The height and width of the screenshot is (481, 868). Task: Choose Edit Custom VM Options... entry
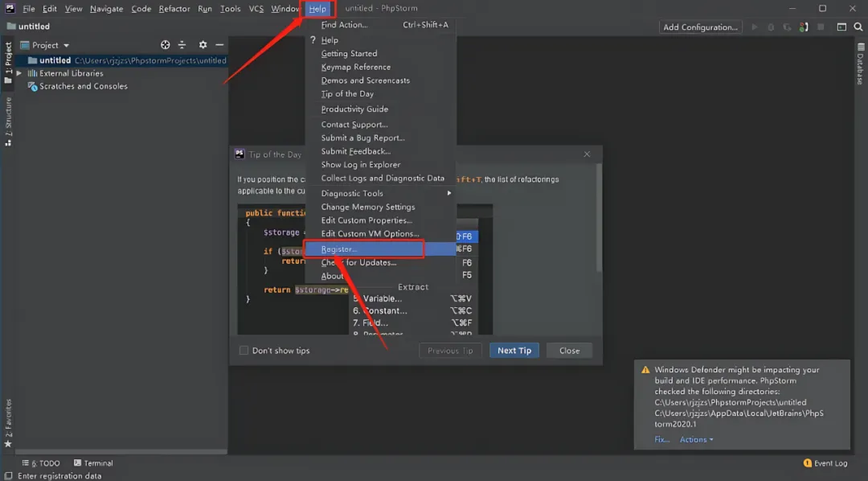[x=380, y=234]
